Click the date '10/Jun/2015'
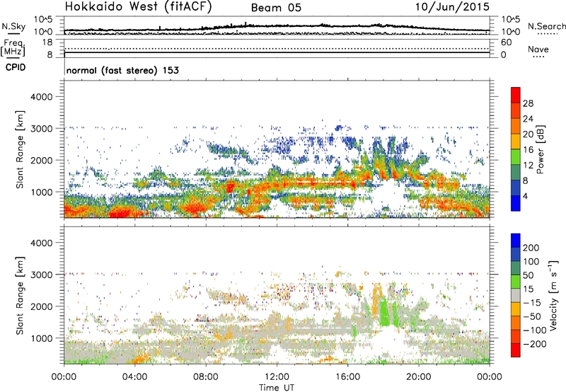Screen dimensions: 566x392 452,6
